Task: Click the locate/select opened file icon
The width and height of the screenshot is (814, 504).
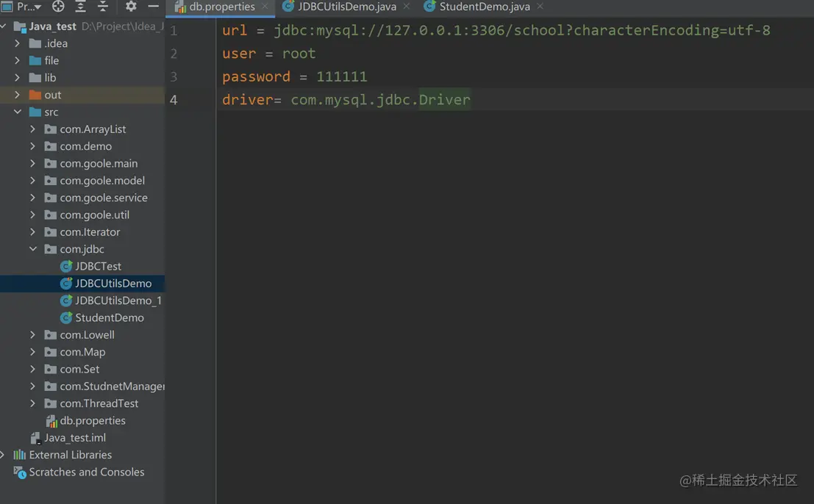Action: coord(58,7)
